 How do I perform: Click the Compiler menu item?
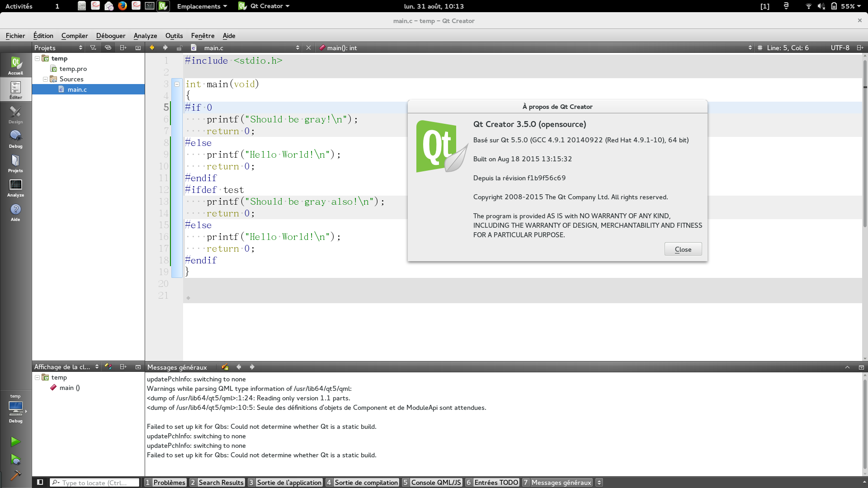tap(75, 36)
